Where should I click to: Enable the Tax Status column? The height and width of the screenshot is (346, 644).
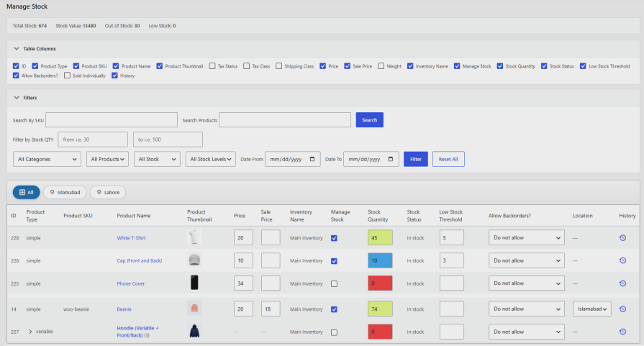[x=212, y=66]
